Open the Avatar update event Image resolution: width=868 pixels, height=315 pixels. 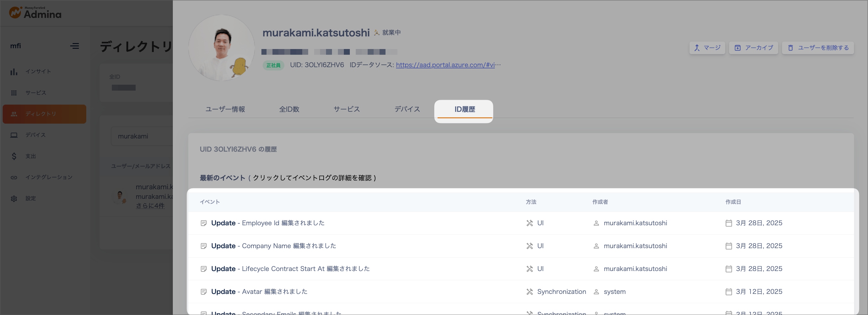pos(521,292)
